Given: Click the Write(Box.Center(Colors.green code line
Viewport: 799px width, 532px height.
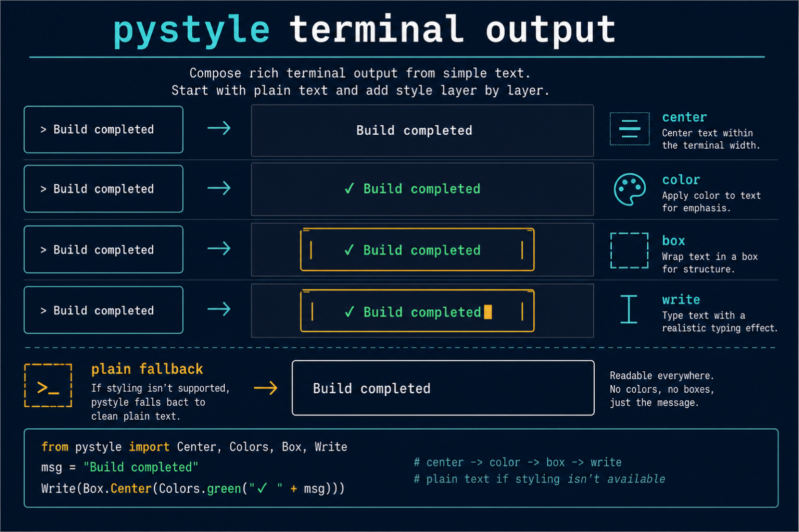Looking at the screenshot, I should tap(193, 489).
